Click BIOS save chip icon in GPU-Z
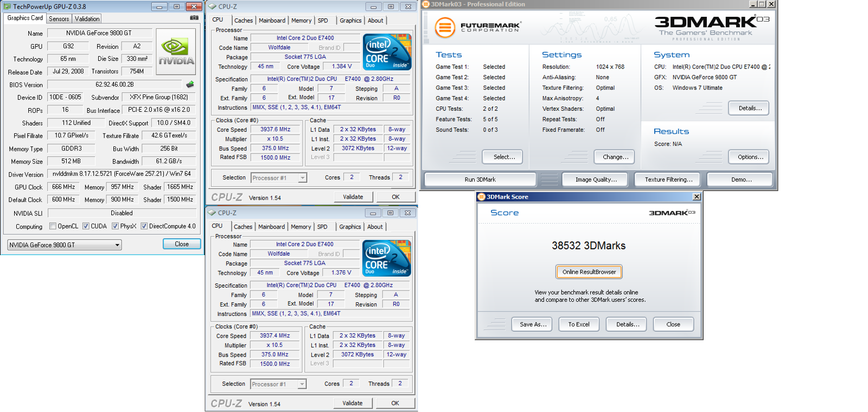 pos(190,84)
